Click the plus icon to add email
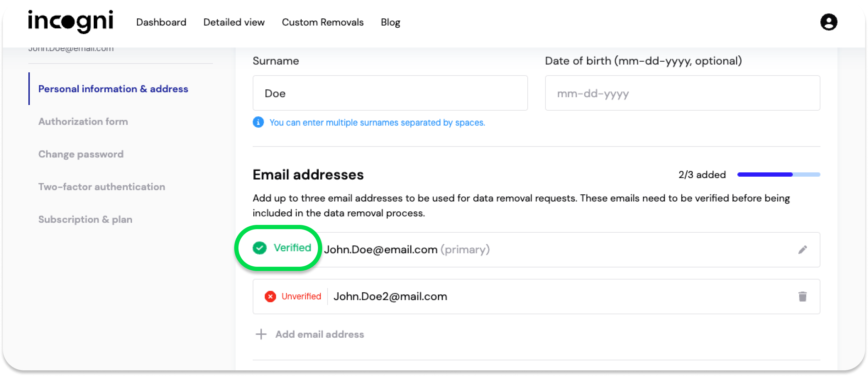The height and width of the screenshot is (376, 868). coord(261,334)
